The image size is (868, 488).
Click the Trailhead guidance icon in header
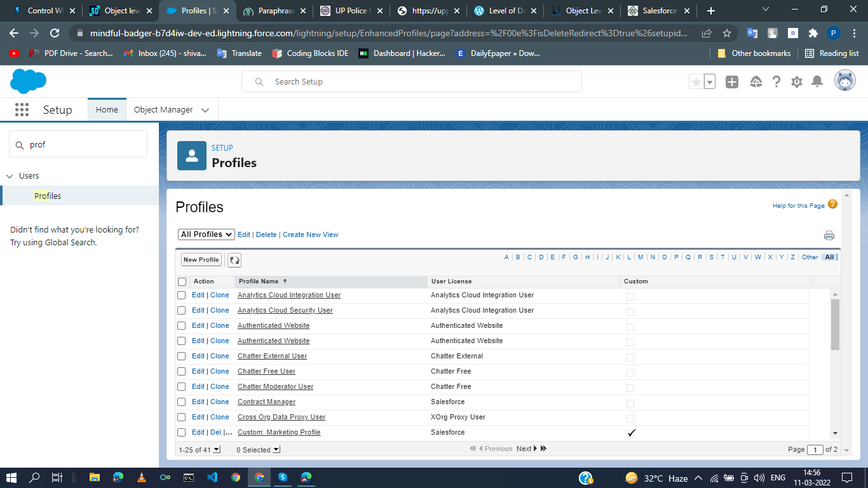click(756, 82)
